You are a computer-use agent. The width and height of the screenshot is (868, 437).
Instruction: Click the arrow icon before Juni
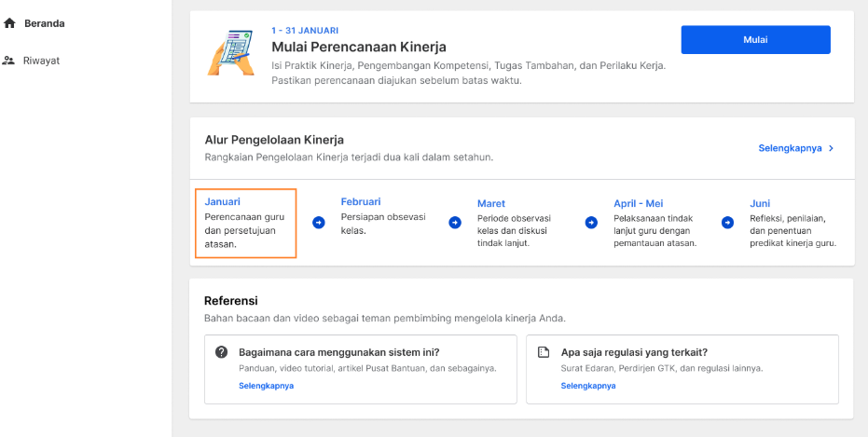(x=727, y=223)
